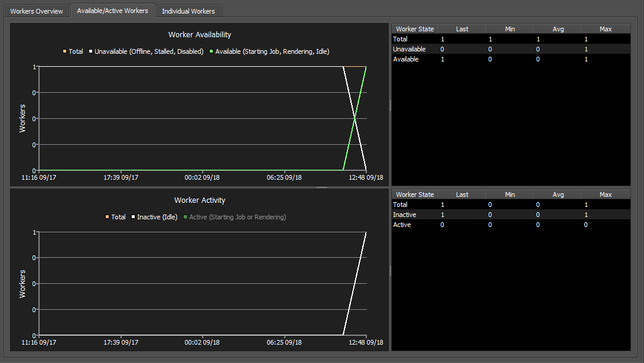Image resolution: width=644 pixels, height=363 pixels.
Task: Select the Available/Active Workers tab
Action: [x=112, y=11]
